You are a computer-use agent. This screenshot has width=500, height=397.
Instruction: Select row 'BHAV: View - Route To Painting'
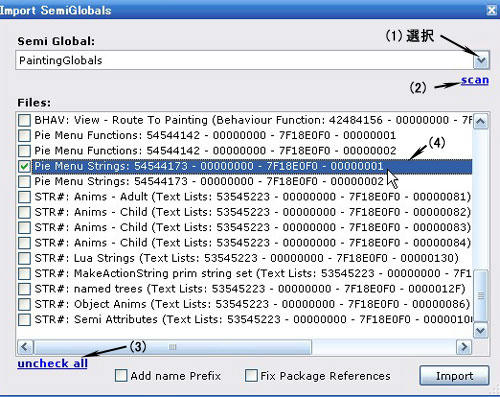(x=253, y=120)
